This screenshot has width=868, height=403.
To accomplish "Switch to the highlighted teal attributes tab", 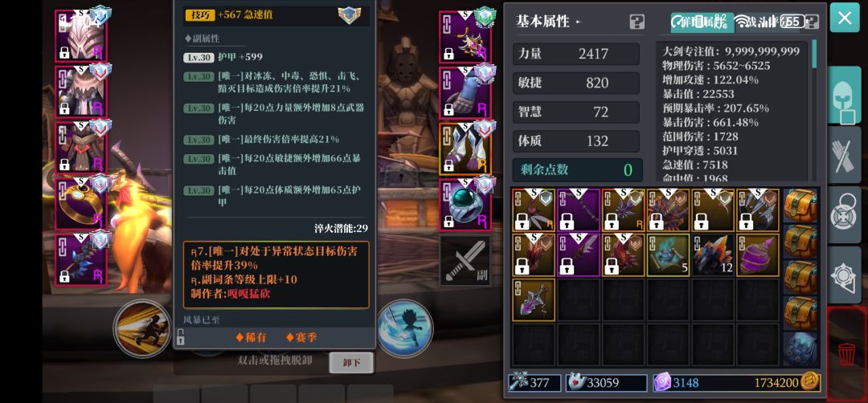I will tap(702, 22).
